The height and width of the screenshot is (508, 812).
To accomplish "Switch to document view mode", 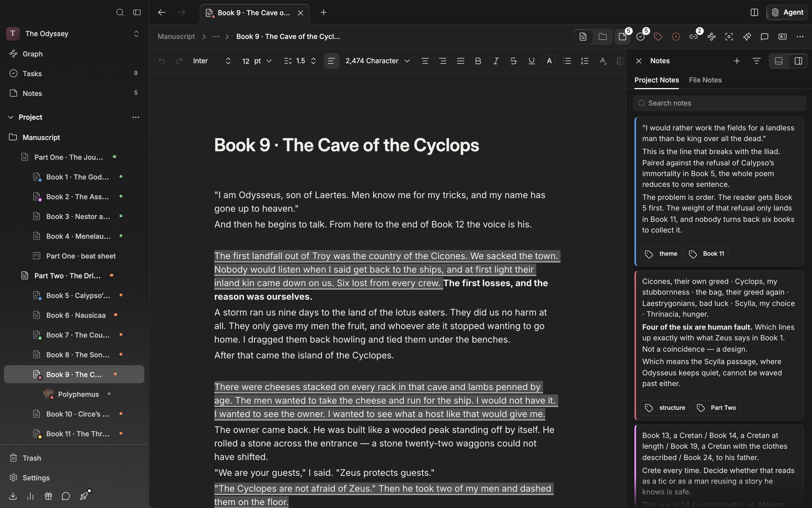I will coord(583,37).
